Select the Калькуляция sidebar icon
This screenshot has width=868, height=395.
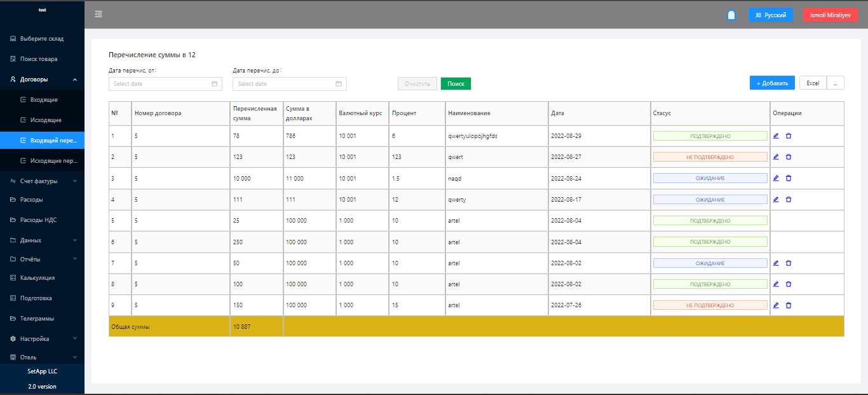[x=13, y=277]
